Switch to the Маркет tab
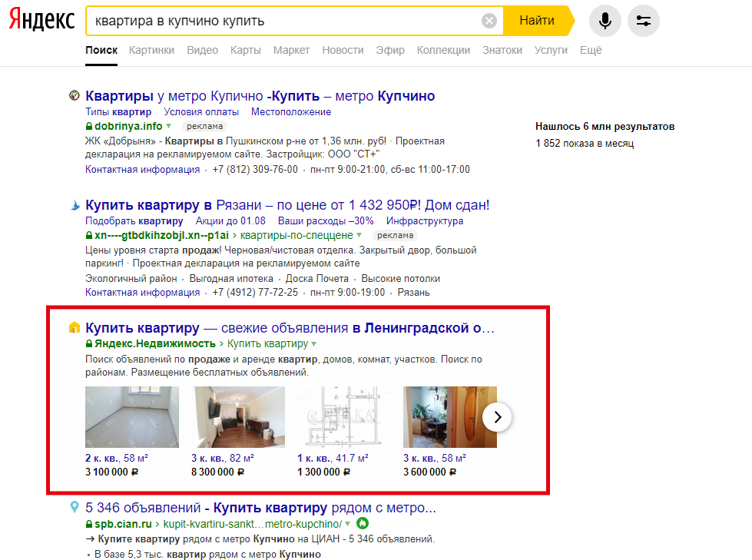Image resolution: width=752 pixels, height=560 pixels. click(x=292, y=50)
